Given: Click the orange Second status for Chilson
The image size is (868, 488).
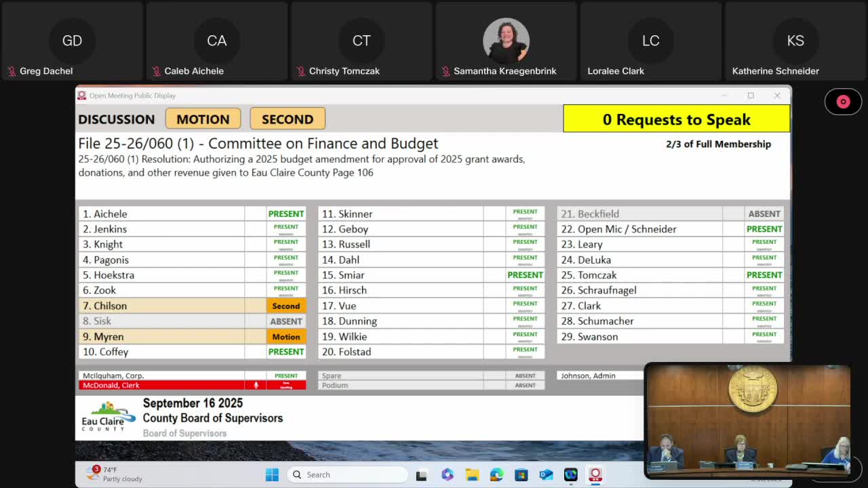Looking at the screenshot, I should [286, 306].
